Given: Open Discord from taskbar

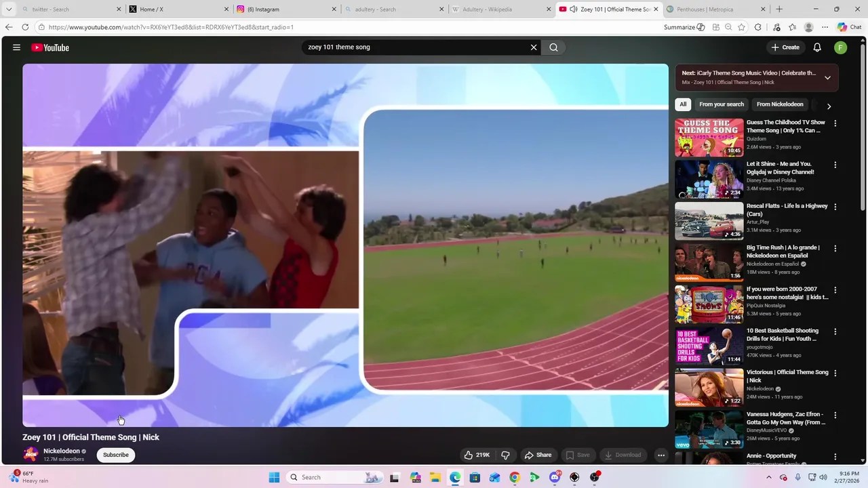Looking at the screenshot, I should [555, 477].
